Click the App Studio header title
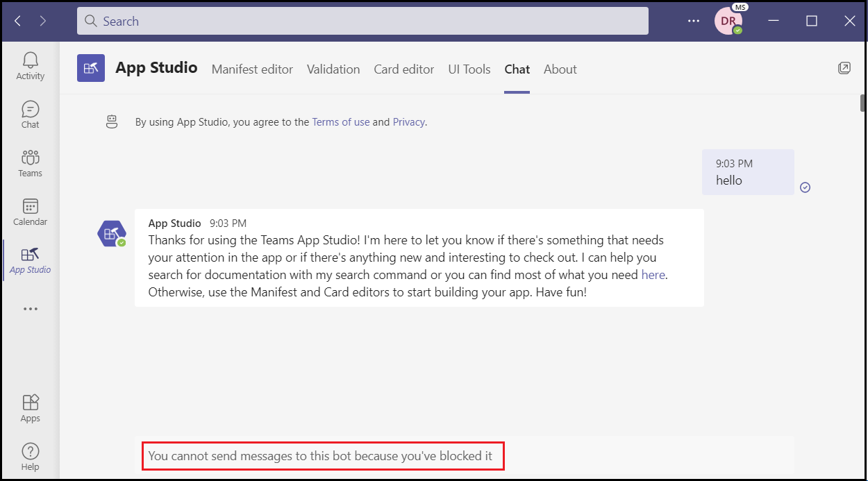The height and width of the screenshot is (481, 868). point(156,68)
